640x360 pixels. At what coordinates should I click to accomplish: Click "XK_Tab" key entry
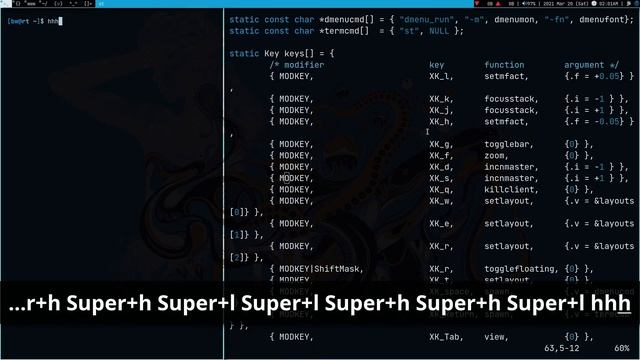tap(446, 337)
